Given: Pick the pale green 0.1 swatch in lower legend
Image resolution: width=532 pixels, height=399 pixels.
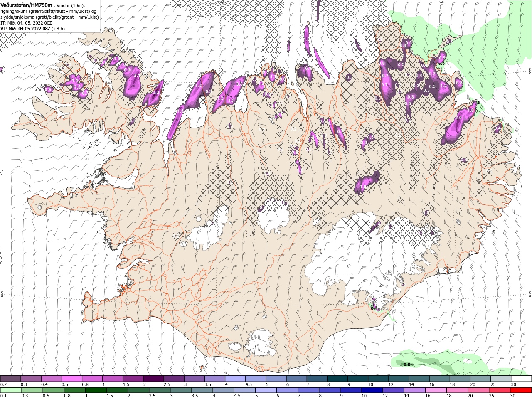Looking at the screenshot, I should click(x=11, y=390).
